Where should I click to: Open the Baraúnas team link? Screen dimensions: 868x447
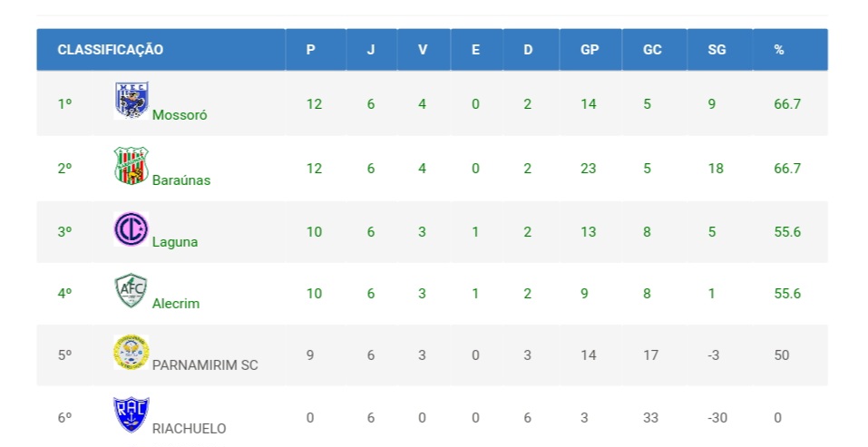click(x=181, y=180)
